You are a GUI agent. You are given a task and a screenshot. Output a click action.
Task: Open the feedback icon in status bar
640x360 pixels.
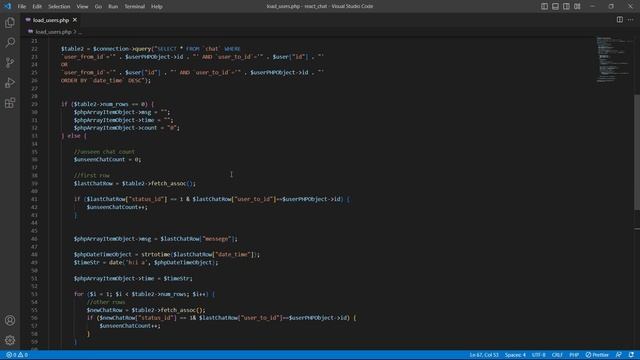pos(619,355)
